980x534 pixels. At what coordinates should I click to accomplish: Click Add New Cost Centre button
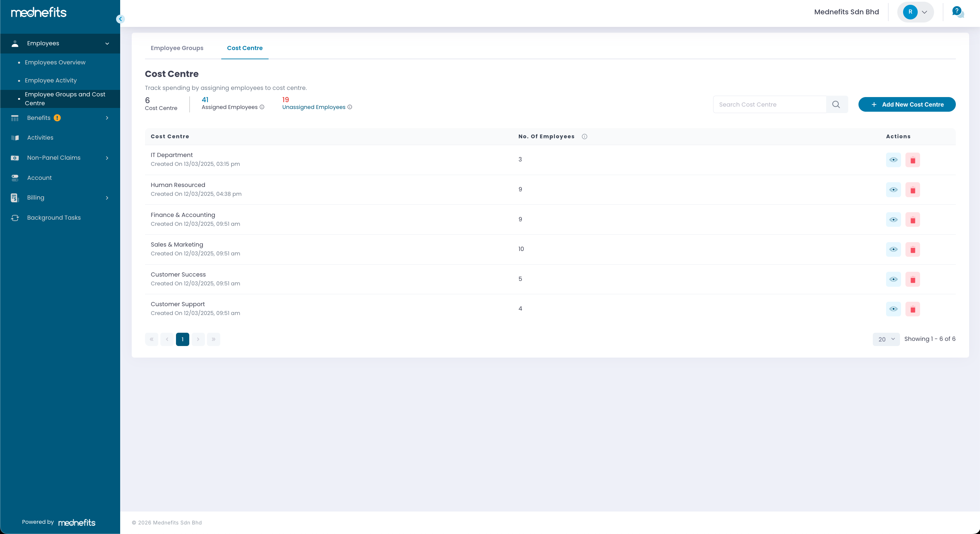906,105
